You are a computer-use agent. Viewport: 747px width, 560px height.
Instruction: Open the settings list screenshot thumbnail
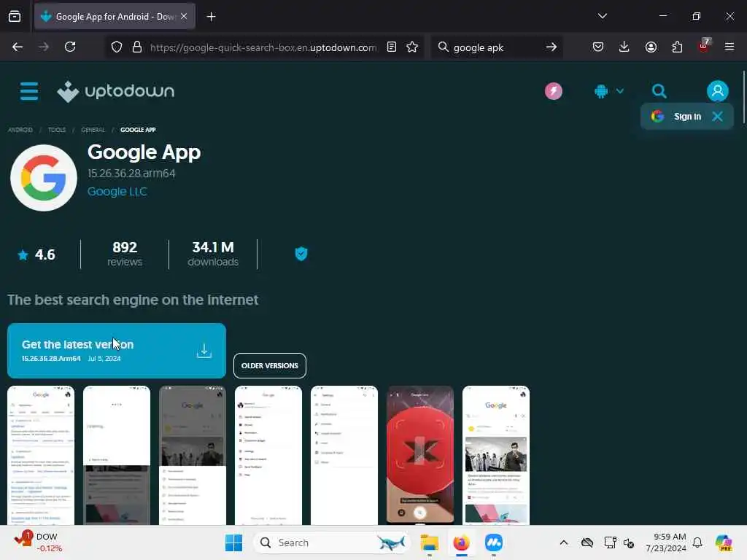344,455
